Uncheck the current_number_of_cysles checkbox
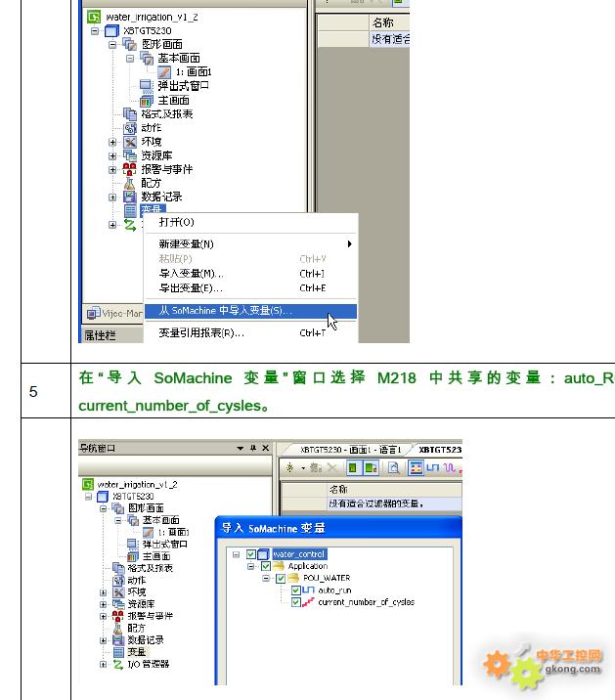 (x=295, y=602)
